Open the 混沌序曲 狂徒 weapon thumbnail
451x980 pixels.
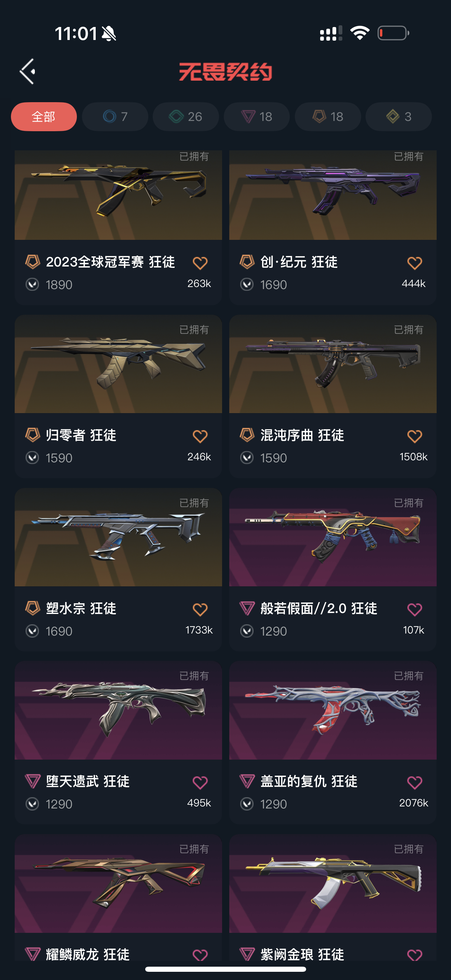(x=333, y=364)
